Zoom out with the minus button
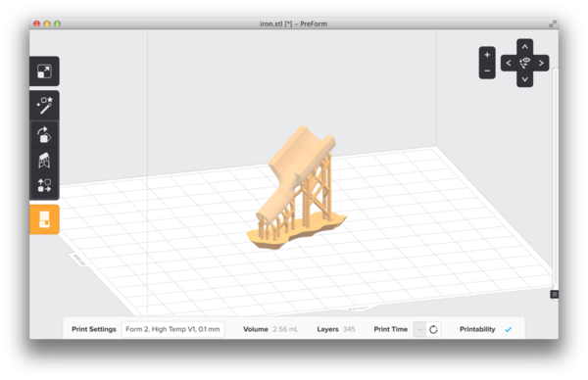588x380 pixels. click(487, 71)
